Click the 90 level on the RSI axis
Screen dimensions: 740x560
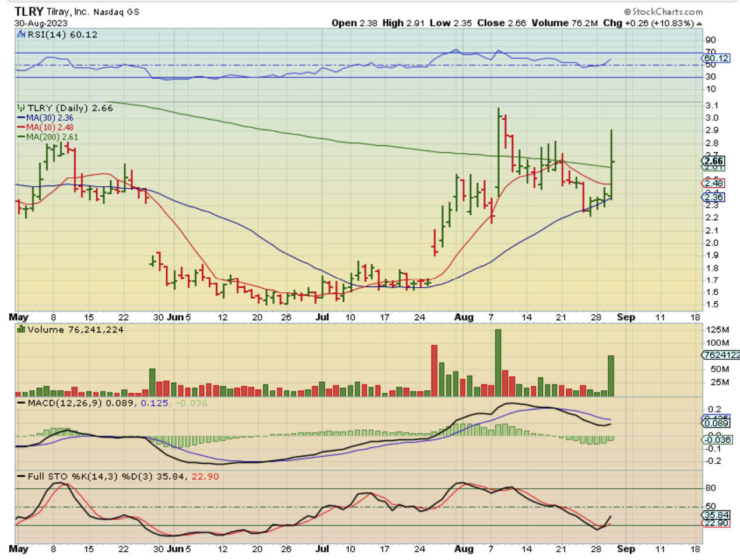(710, 40)
